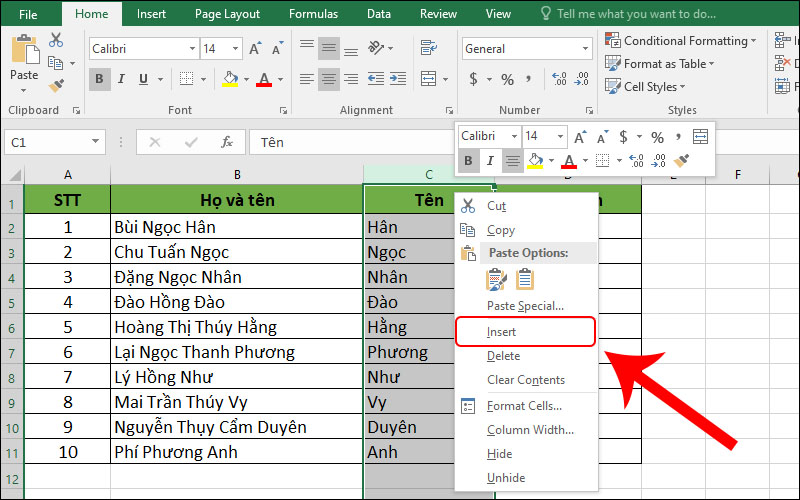Click the Wrap Text icon
The width and height of the screenshot is (800, 500).
[429, 48]
